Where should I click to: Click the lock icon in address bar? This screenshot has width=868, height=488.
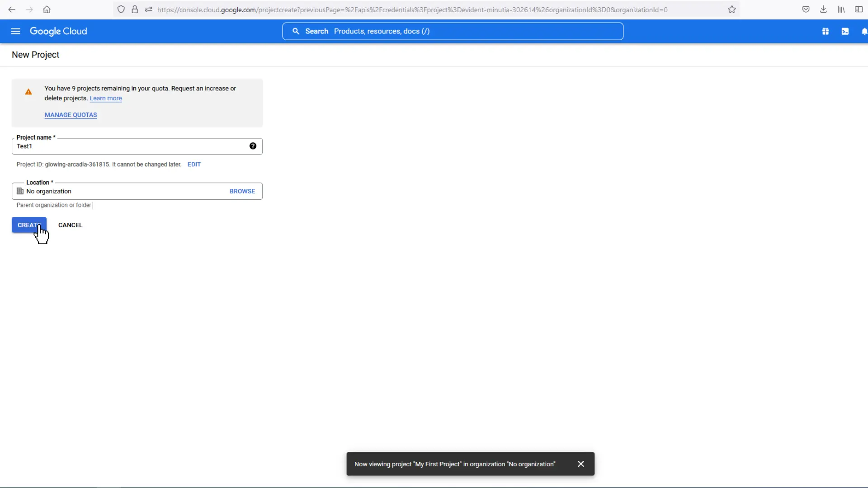tap(135, 9)
